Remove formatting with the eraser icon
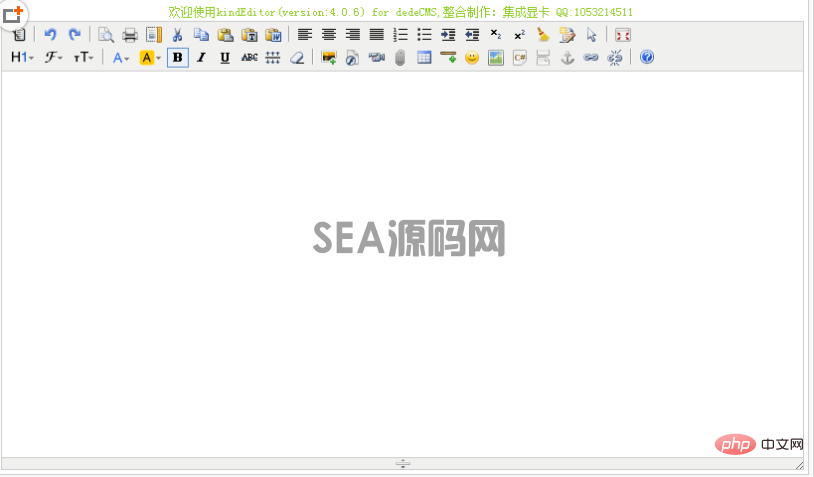Image resolution: width=814 pixels, height=477 pixels. click(x=297, y=58)
